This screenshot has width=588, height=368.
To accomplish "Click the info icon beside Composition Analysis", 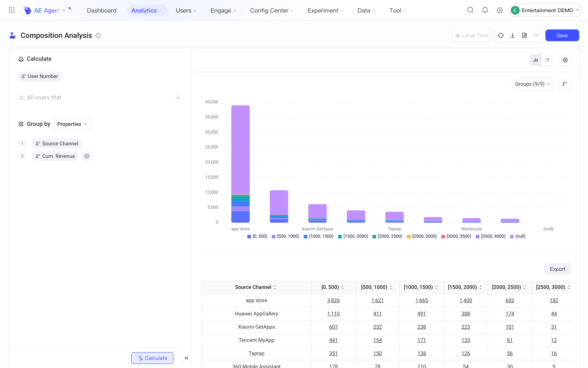I will click(98, 36).
